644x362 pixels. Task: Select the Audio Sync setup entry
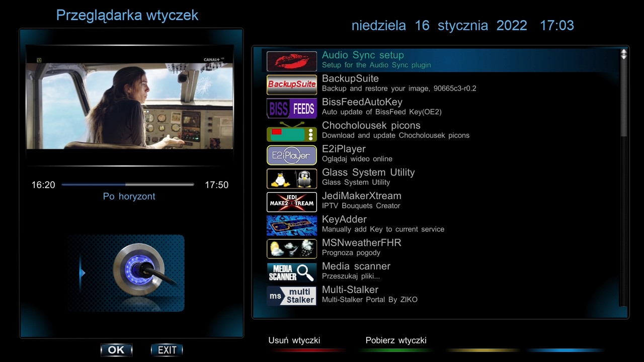[x=440, y=60]
